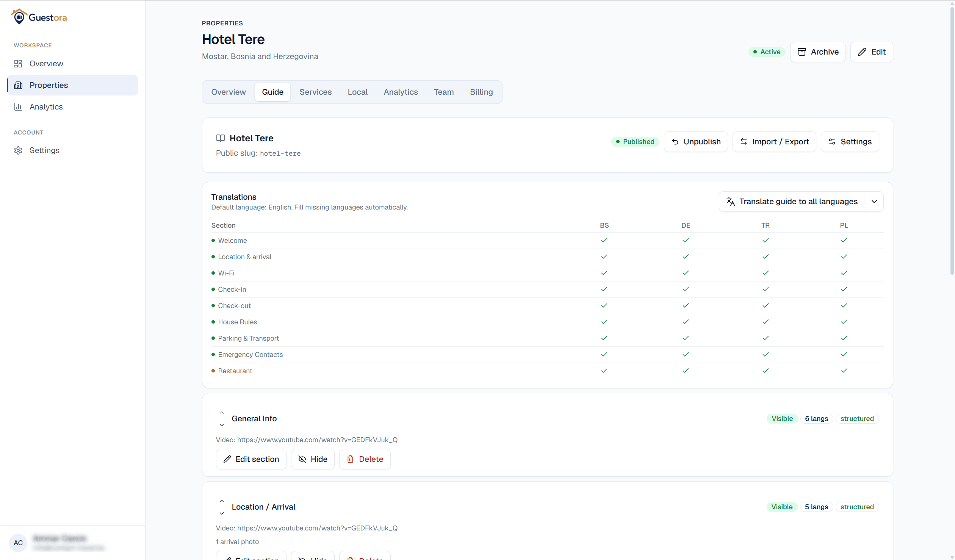Click the Guestora logo icon
The width and height of the screenshot is (955, 560).
[x=19, y=17]
